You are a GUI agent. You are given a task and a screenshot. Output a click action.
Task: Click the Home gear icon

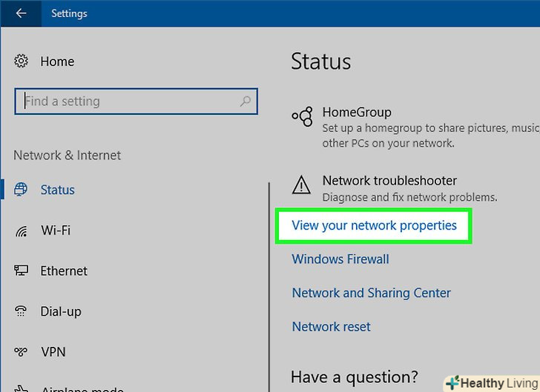pyautogui.click(x=22, y=62)
